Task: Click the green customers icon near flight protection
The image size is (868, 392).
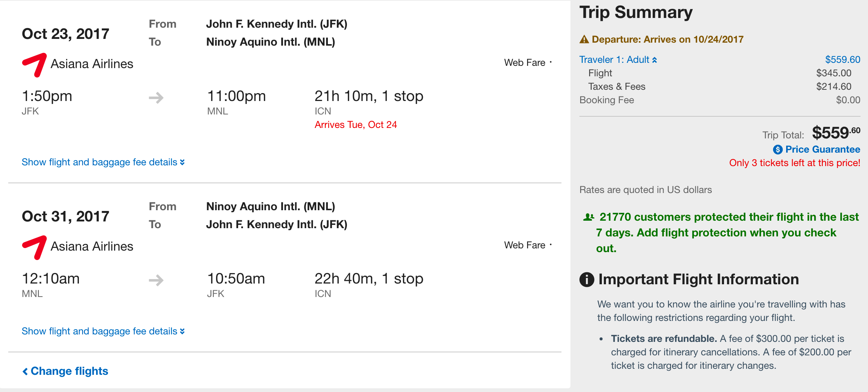Action: click(588, 217)
